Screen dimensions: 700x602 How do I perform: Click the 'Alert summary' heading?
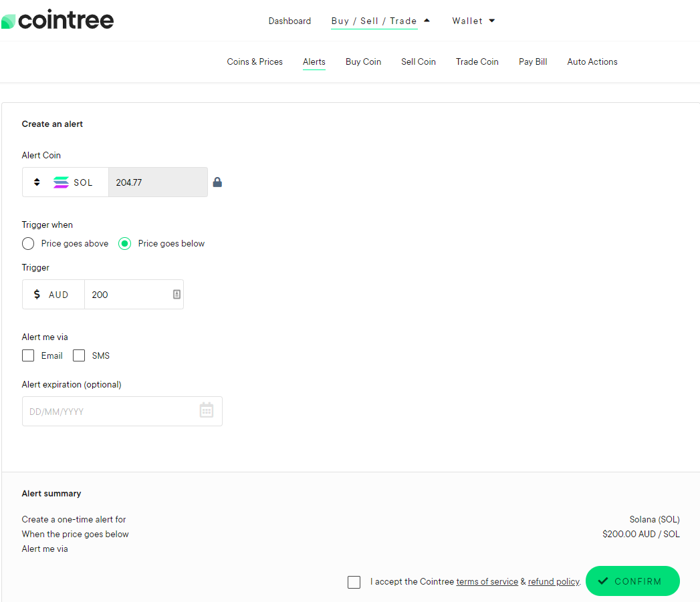(x=51, y=494)
